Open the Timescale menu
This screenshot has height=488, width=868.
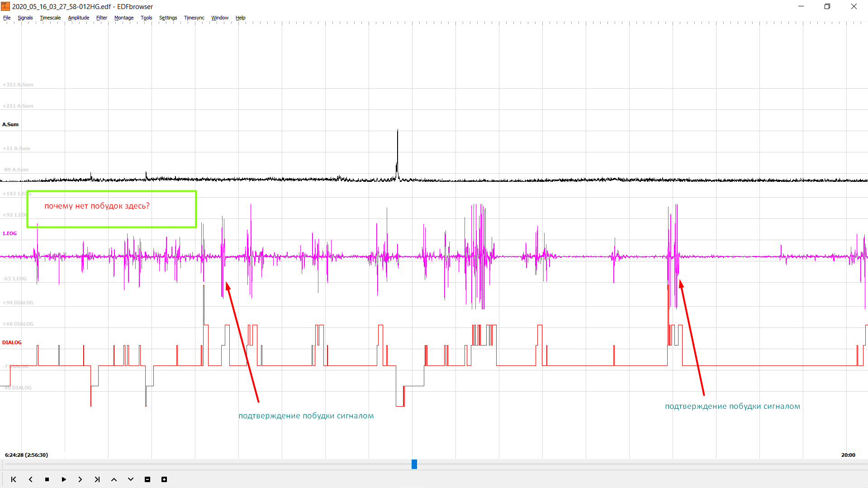click(50, 18)
